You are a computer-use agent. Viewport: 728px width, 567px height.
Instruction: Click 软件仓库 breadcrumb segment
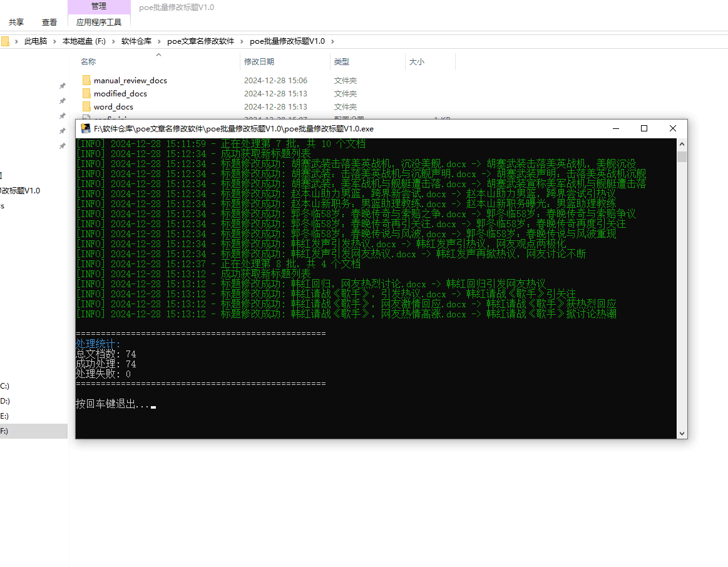tap(136, 41)
